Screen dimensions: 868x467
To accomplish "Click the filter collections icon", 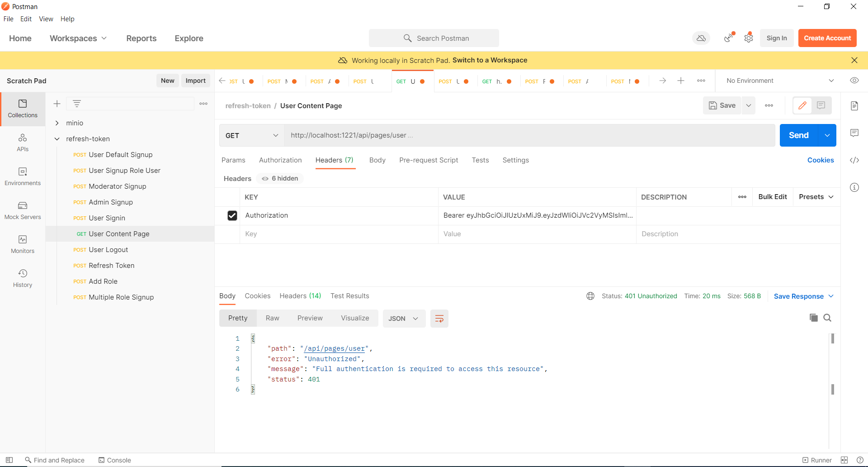I will pyautogui.click(x=77, y=104).
